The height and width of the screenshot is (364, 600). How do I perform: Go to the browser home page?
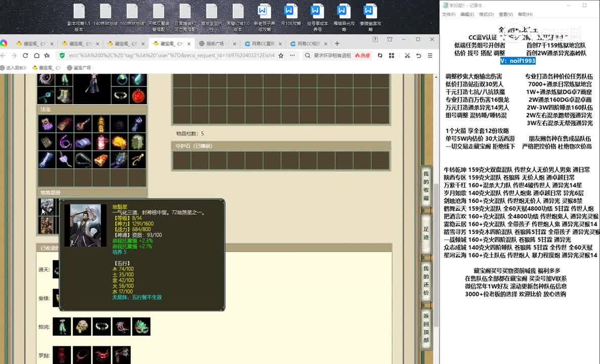point(36,56)
